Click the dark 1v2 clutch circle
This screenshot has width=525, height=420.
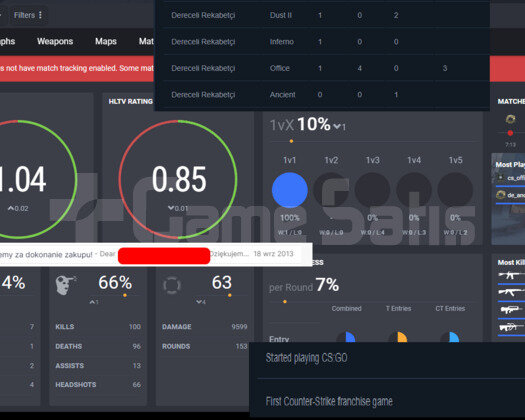(x=331, y=190)
